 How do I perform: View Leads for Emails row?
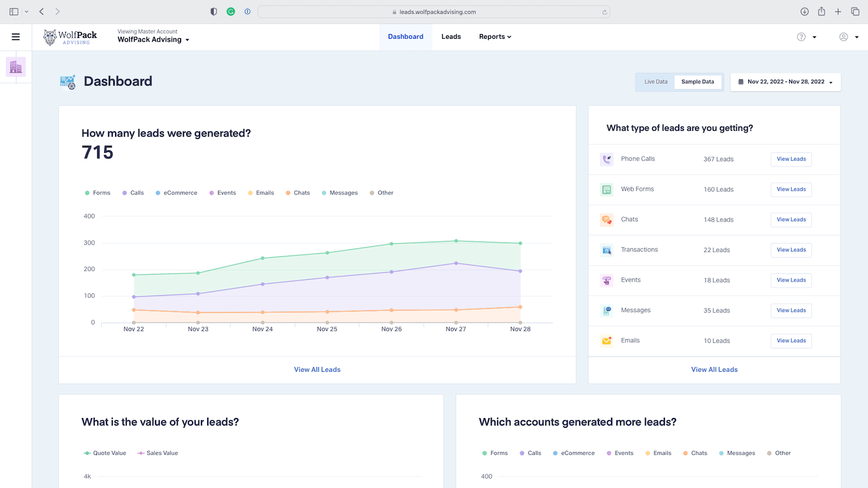[791, 341]
